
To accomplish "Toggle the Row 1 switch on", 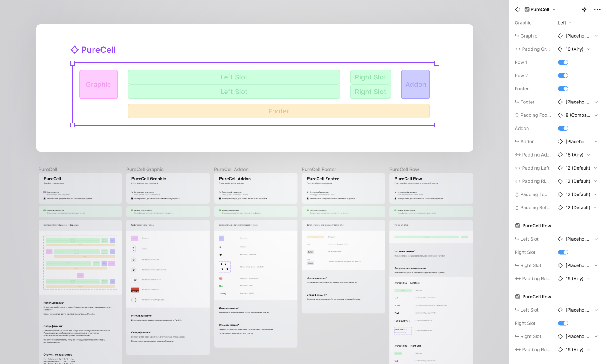I will (x=563, y=62).
